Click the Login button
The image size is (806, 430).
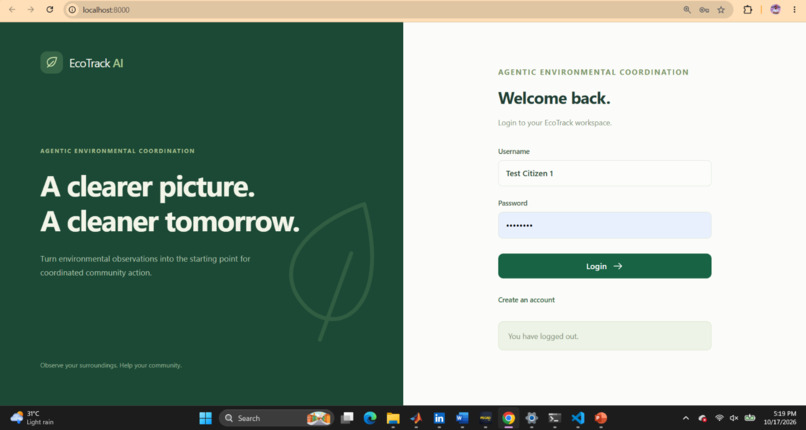pyautogui.click(x=604, y=266)
